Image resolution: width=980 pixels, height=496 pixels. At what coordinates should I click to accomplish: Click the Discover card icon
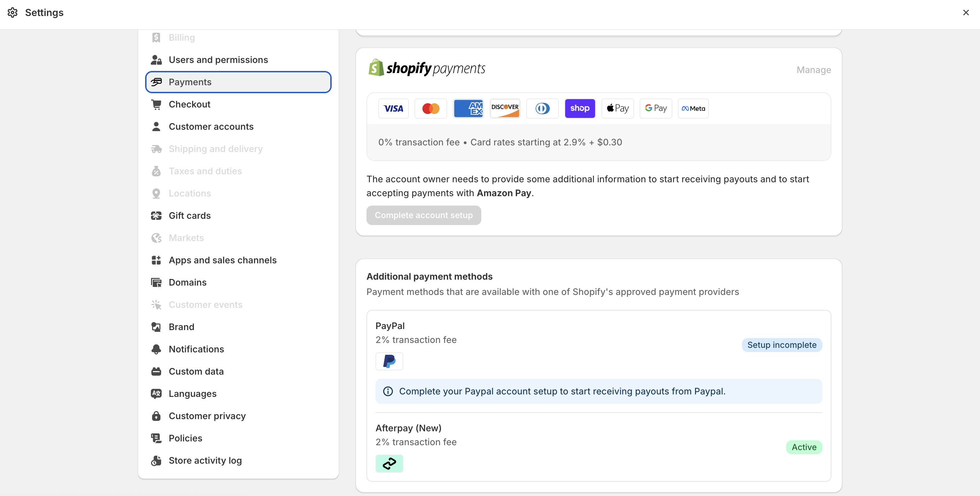pos(505,109)
